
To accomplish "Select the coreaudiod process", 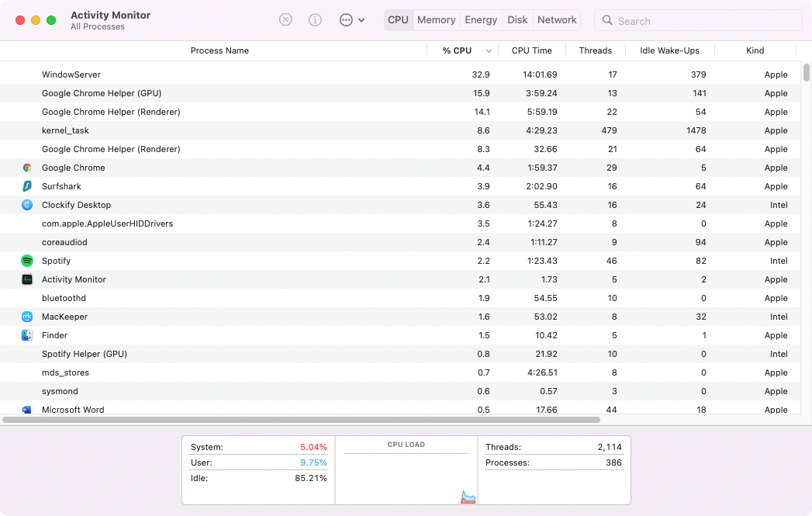I will click(x=400, y=242).
